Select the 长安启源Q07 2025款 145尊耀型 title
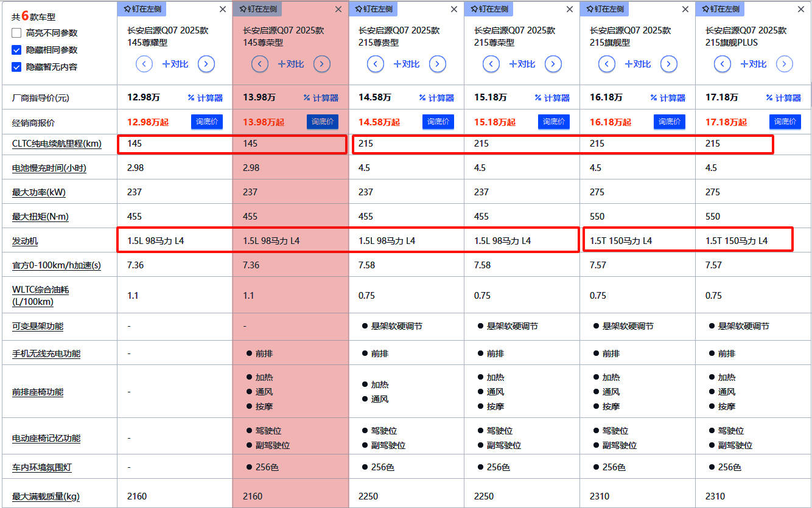Screen dimensions: 812x508 coord(167,37)
